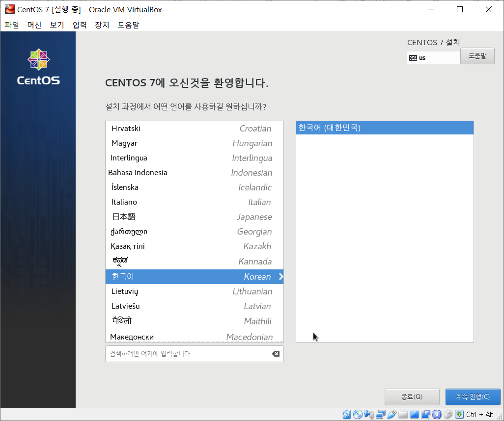Select Italiano Italian language
This screenshot has width=504, height=421.
pyautogui.click(x=195, y=202)
